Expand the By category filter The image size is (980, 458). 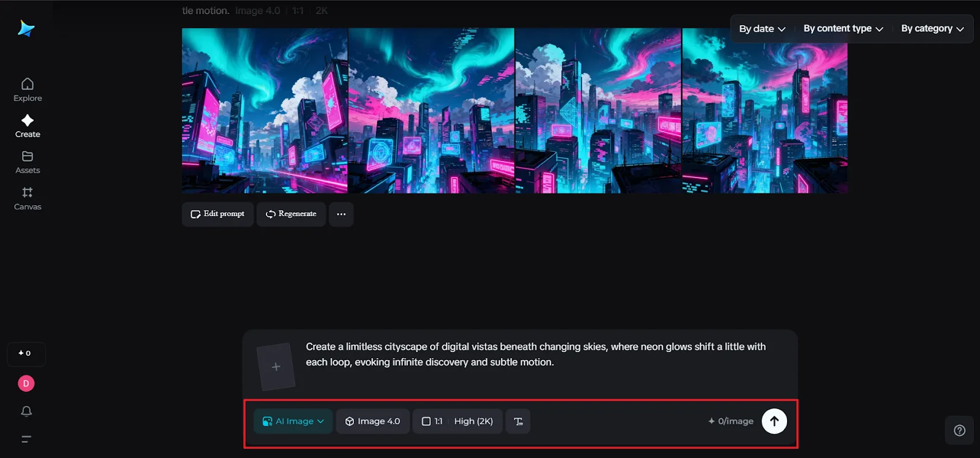932,29
